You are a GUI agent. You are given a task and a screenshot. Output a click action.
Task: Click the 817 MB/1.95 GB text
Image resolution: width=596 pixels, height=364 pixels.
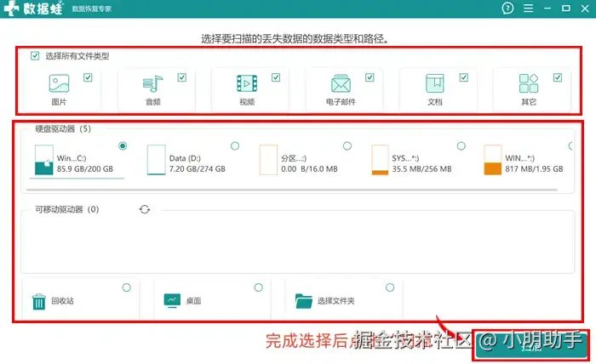534,169
